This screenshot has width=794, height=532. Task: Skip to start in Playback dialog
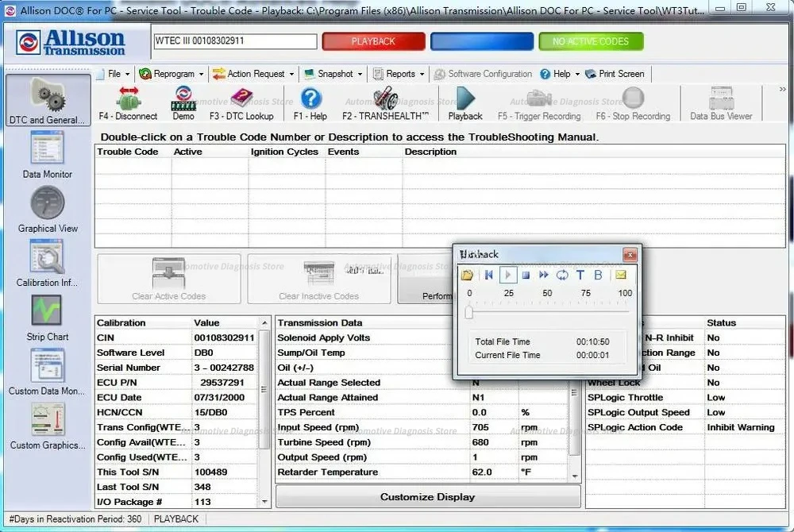[488, 275]
